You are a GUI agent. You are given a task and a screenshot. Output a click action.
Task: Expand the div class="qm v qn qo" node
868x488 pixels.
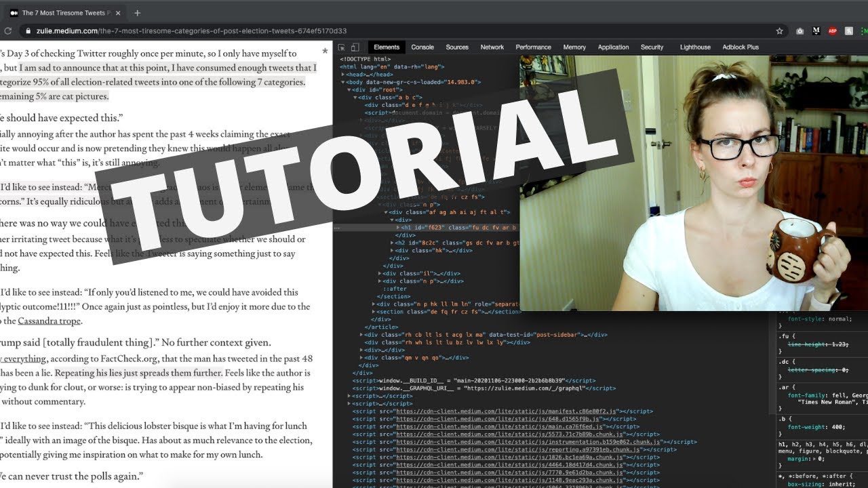[x=361, y=357]
